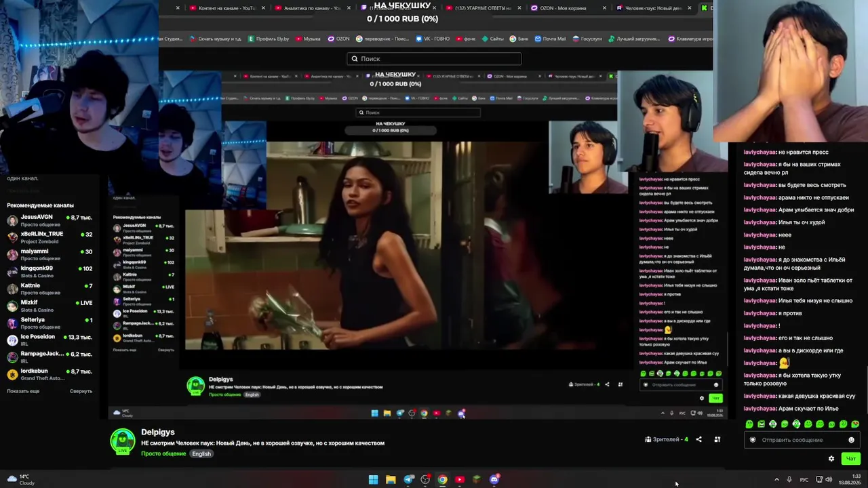Focus the Отправить сообщение chat input

coord(801,440)
